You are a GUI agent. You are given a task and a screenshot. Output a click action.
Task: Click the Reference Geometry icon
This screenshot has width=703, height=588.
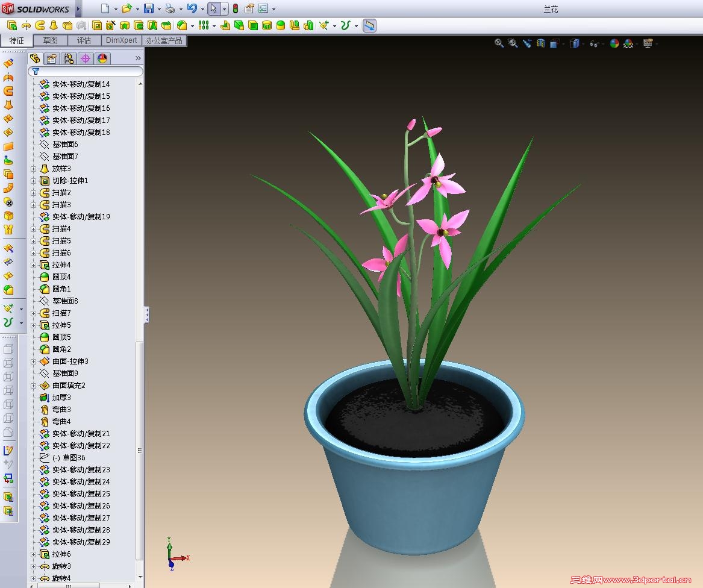pyautogui.click(x=323, y=25)
